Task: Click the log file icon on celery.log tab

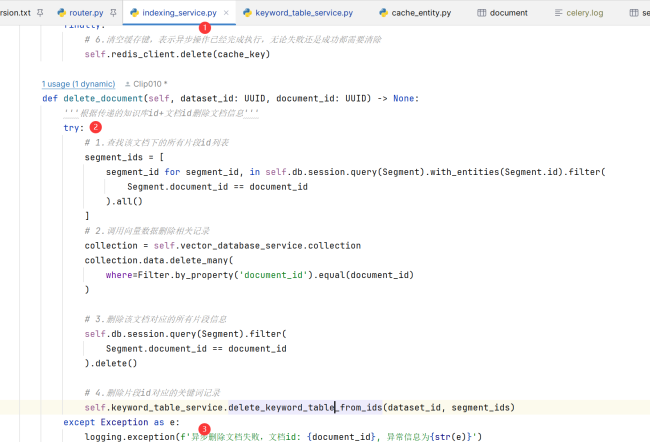Action: pos(558,13)
